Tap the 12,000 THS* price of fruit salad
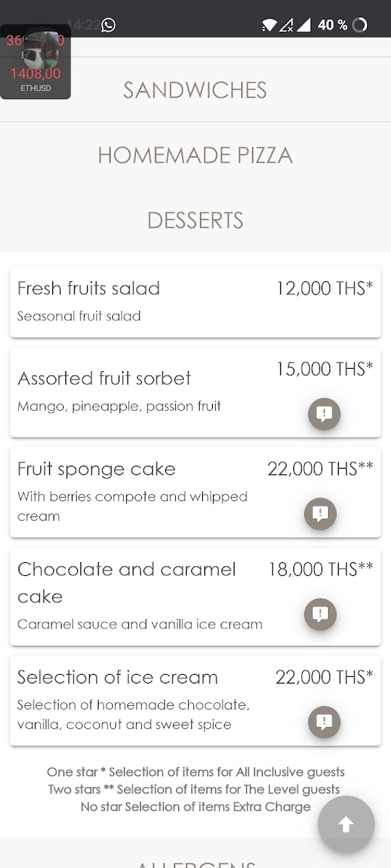This screenshot has width=391, height=868. tap(324, 288)
